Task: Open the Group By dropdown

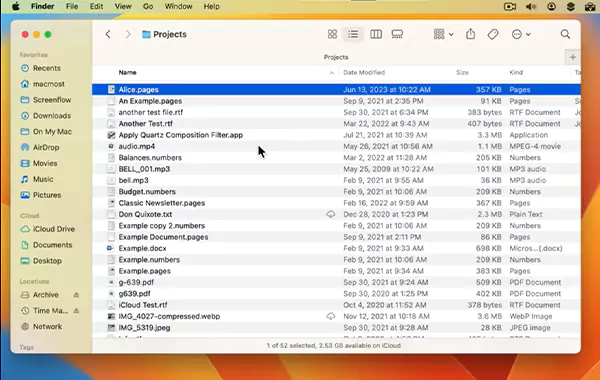Action: [443, 34]
